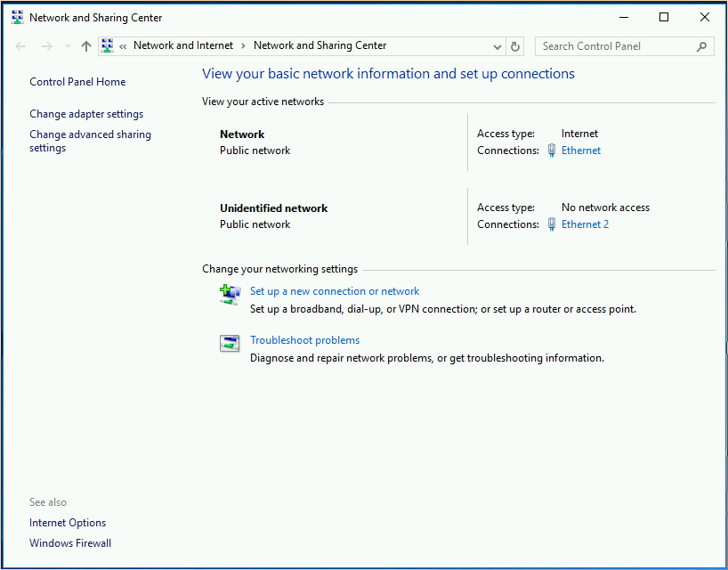
Task: Open Windows Firewall
Action: 70,543
